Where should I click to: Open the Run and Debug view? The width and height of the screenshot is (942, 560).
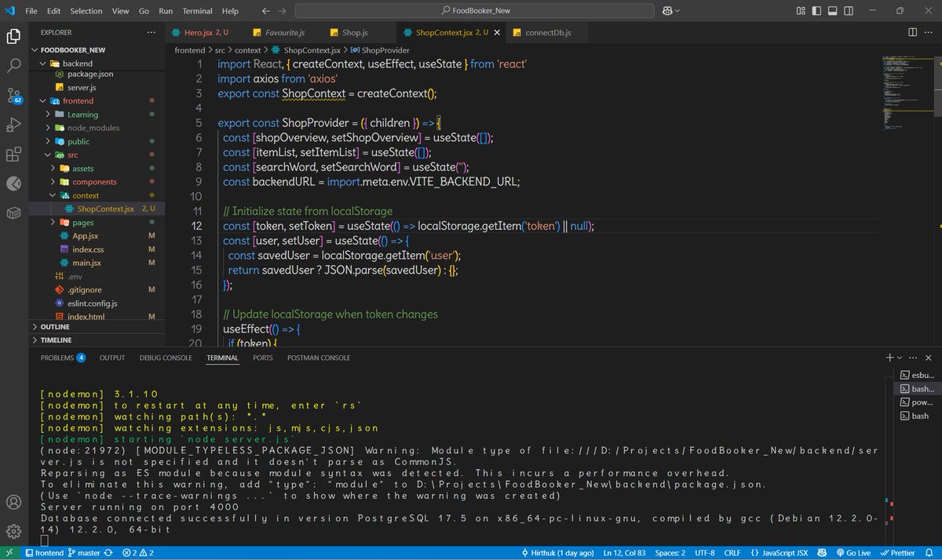pos(13,125)
